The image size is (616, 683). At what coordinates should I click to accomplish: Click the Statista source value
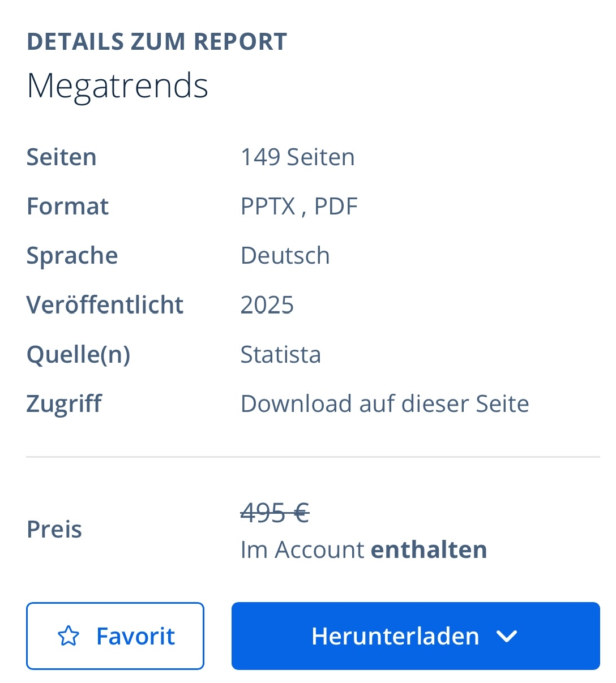[x=281, y=355]
